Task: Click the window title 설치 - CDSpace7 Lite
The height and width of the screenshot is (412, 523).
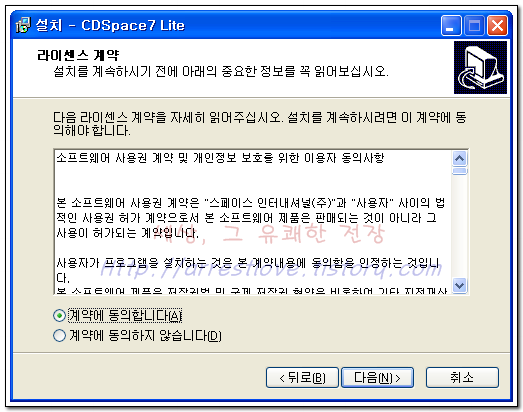Action: (x=110, y=26)
